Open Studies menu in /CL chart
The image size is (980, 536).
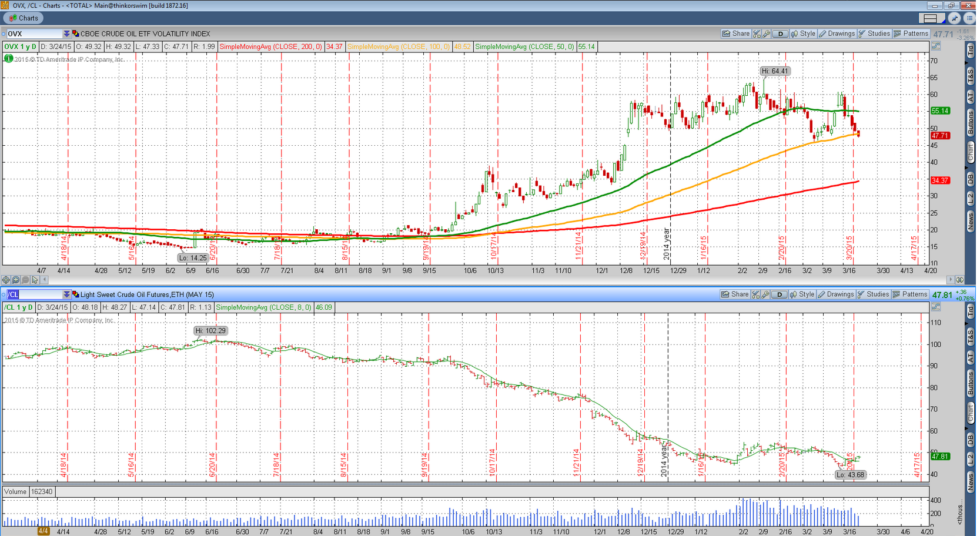(x=873, y=294)
